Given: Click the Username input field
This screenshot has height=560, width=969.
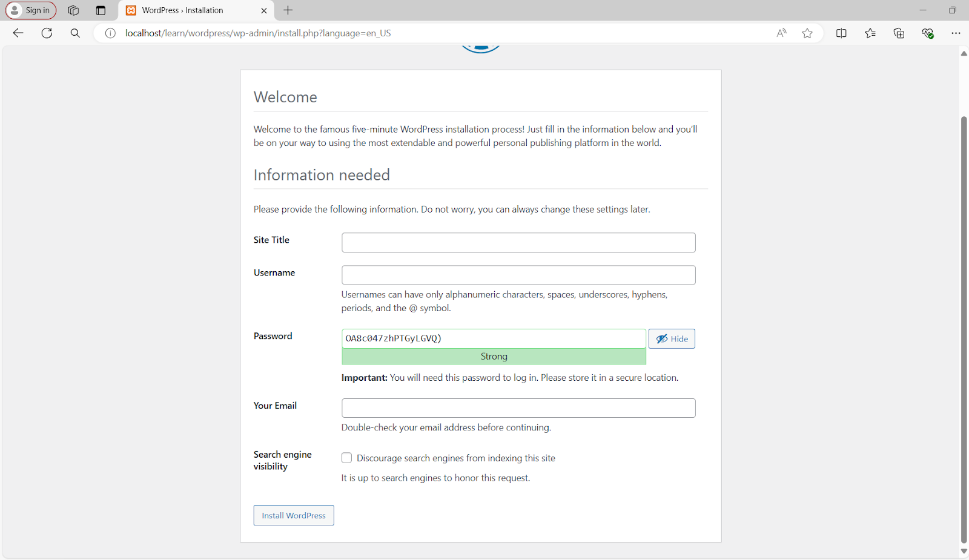Looking at the screenshot, I should [x=518, y=275].
